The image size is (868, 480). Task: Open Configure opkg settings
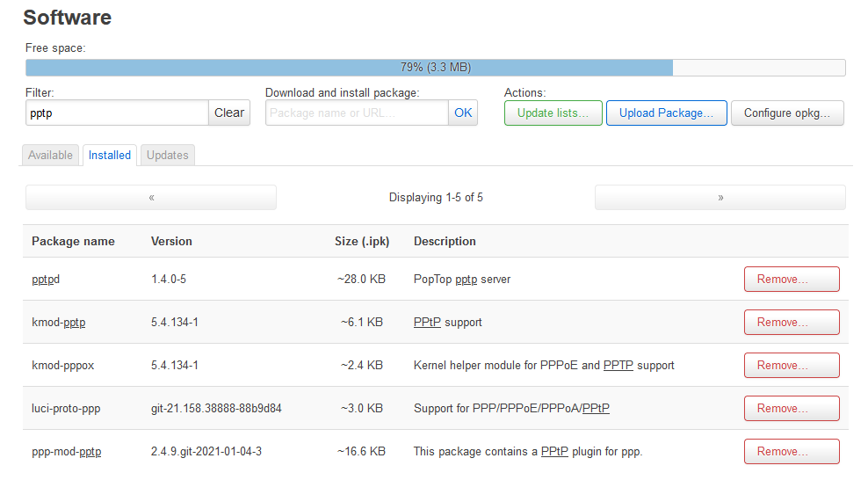[x=787, y=113]
